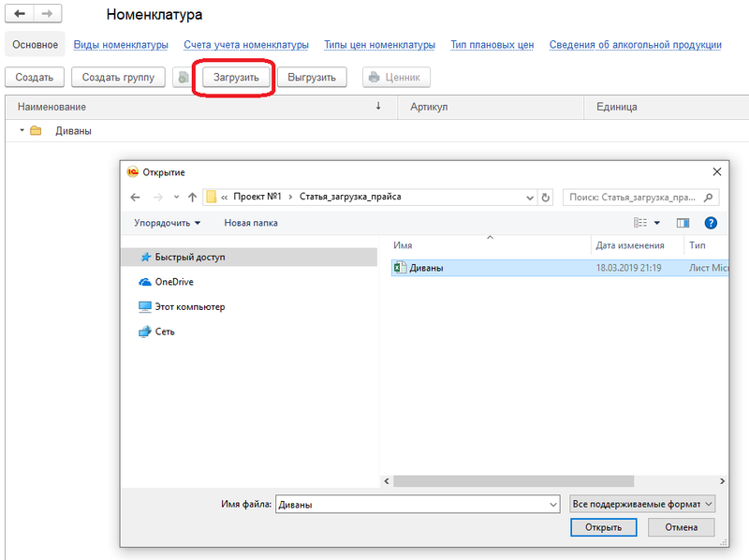
Task: Click the Лист Mic type cell
Action: (709, 268)
